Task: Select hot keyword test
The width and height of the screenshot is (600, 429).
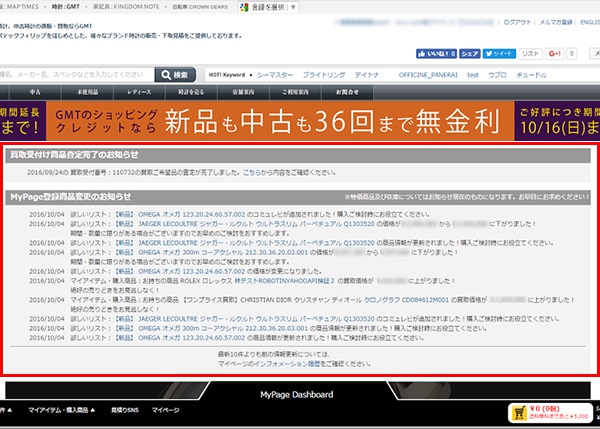Action: pyautogui.click(x=473, y=75)
